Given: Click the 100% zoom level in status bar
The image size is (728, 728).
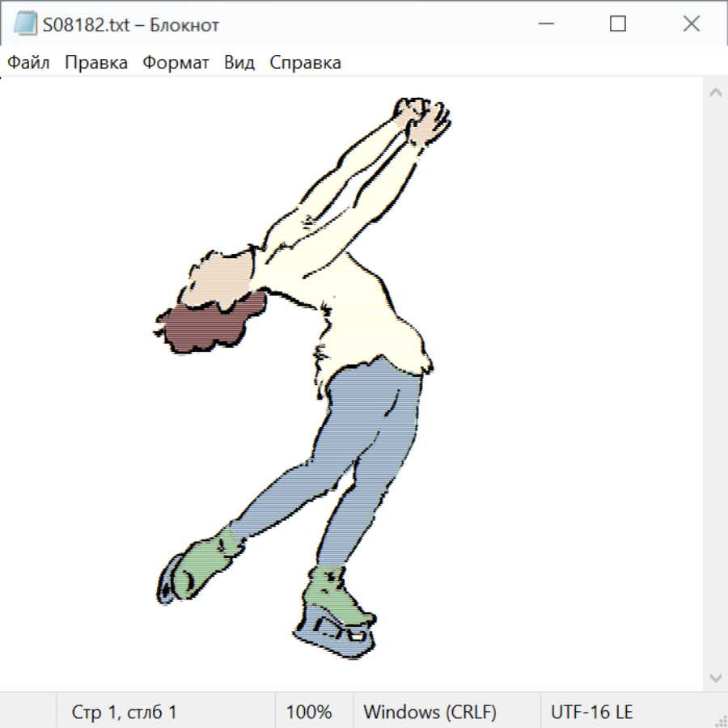Looking at the screenshot, I should (309, 712).
